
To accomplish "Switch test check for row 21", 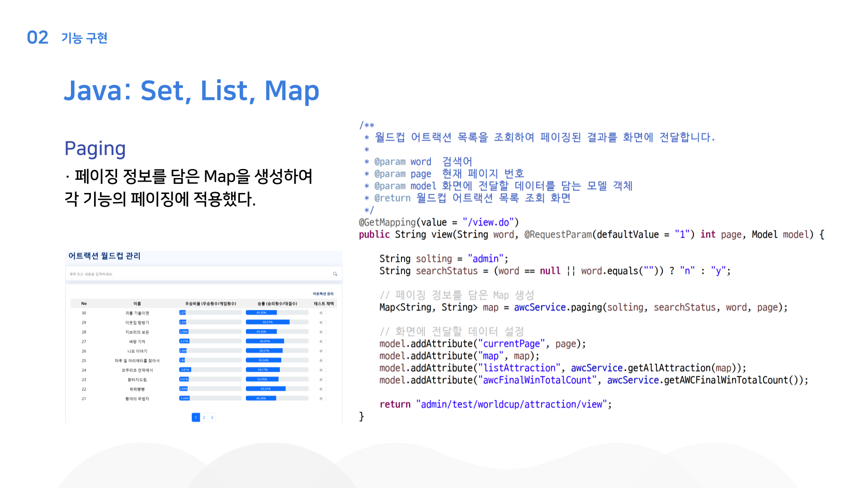I will (x=323, y=398).
